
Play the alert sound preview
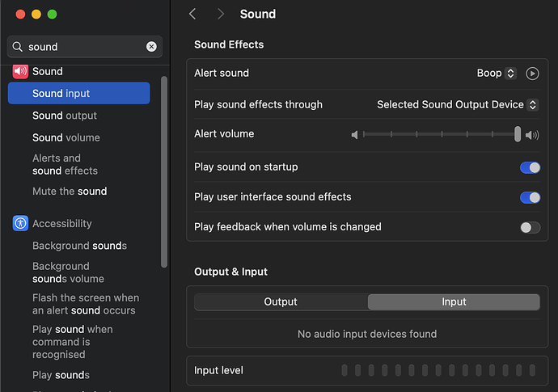pos(532,74)
